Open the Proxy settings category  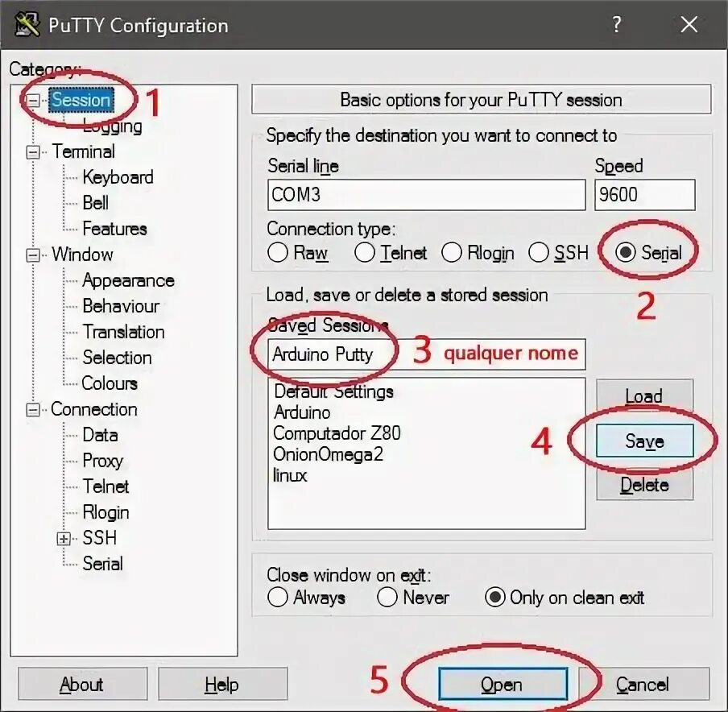click(x=102, y=461)
